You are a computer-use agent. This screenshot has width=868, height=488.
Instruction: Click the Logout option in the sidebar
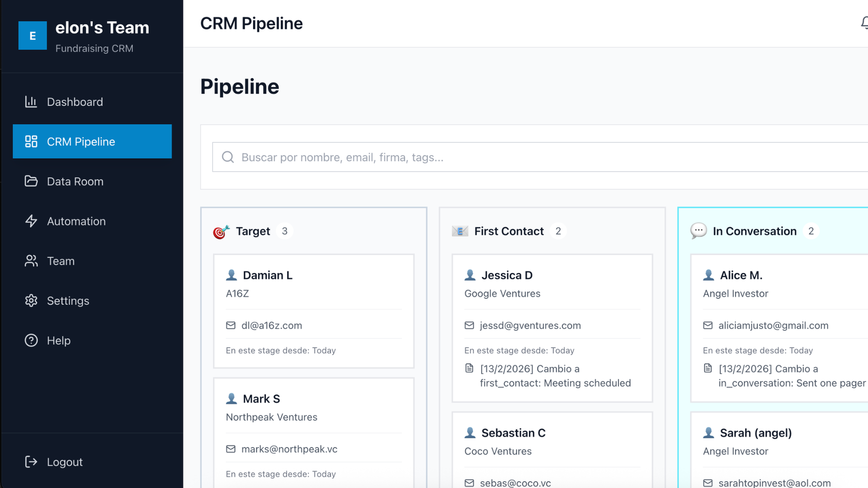[x=64, y=462]
